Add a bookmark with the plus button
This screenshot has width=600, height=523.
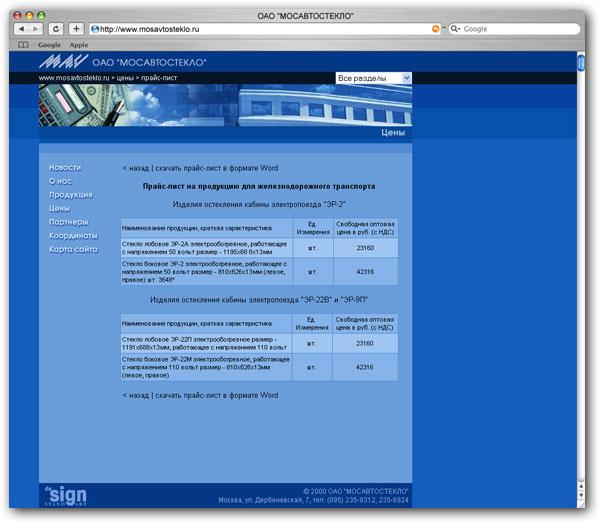[76, 29]
